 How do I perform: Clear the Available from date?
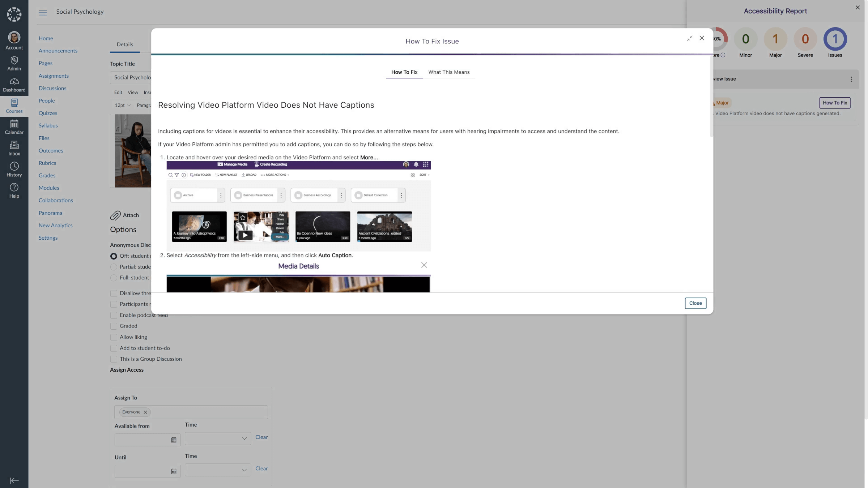click(261, 437)
